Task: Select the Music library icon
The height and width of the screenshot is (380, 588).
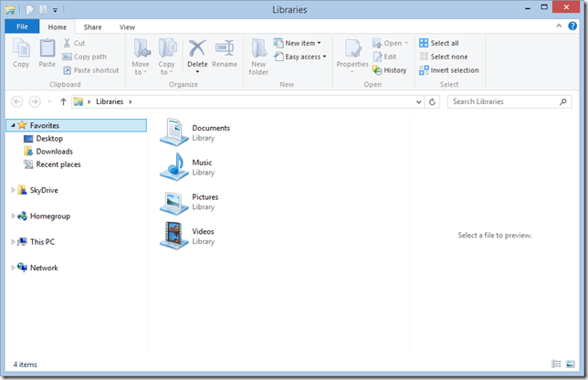Action: [x=173, y=166]
